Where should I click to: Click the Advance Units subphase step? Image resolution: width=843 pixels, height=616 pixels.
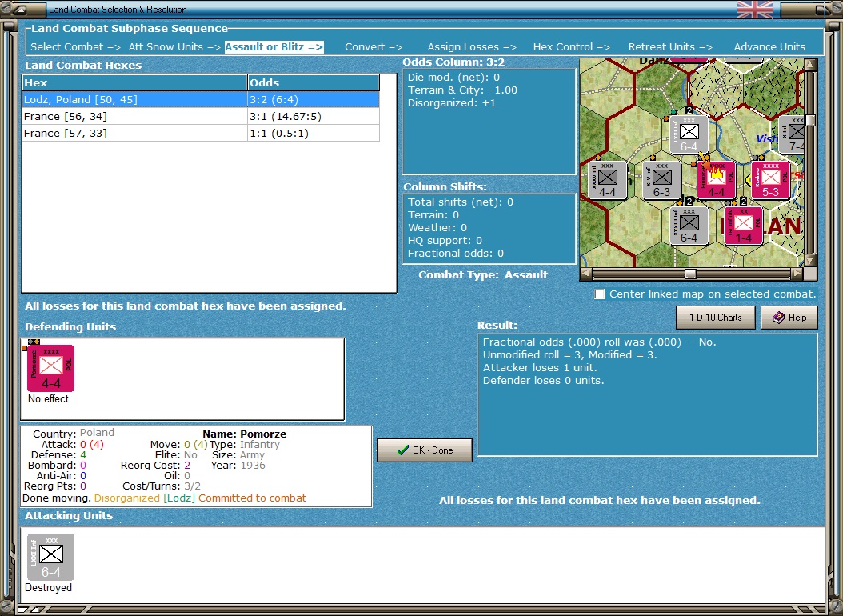[x=769, y=46]
